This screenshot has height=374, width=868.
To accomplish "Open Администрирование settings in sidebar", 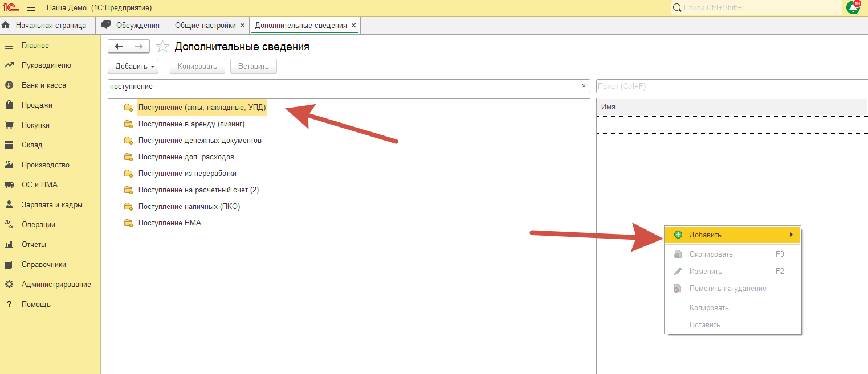I will [56, 284].
